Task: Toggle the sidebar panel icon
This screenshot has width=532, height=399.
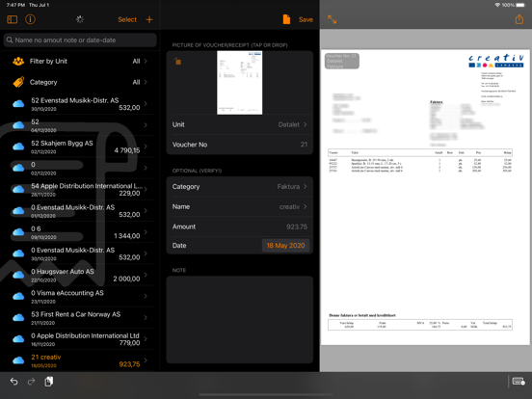Action: point(13,19)
